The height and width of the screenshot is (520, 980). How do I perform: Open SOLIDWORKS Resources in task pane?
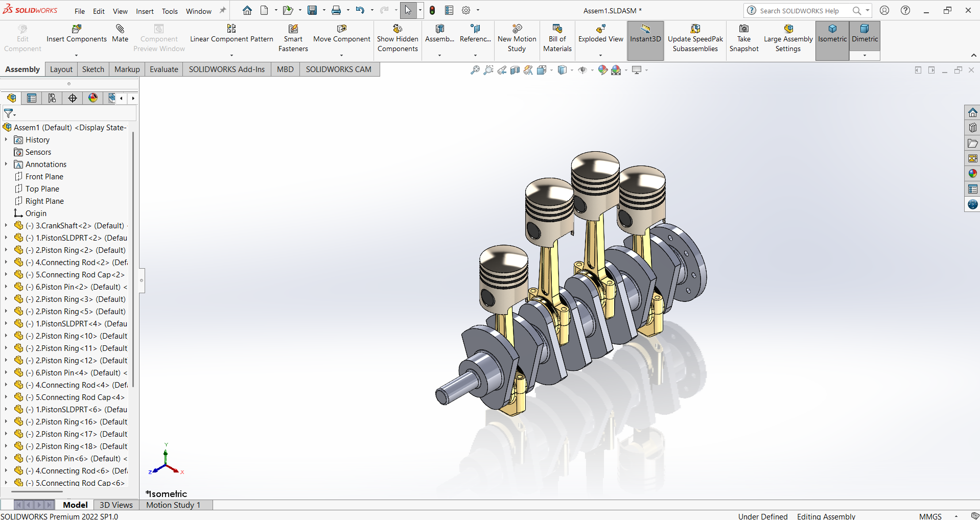972,112
